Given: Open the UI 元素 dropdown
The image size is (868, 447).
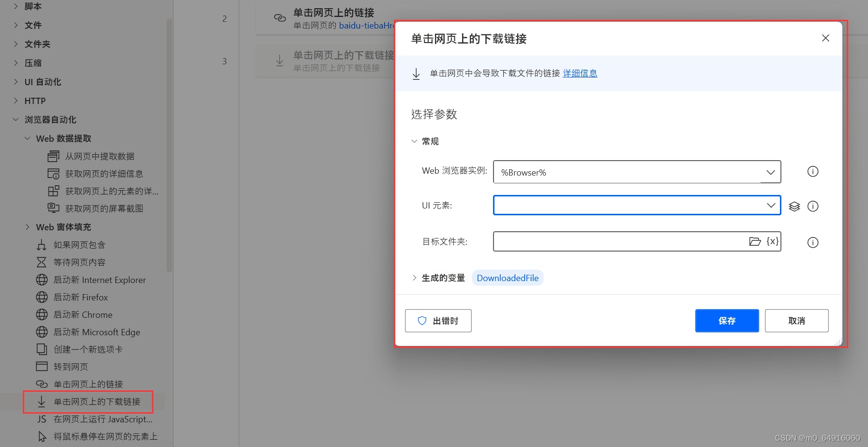Looking at the screenshot, I should click(x=771, y=205).
